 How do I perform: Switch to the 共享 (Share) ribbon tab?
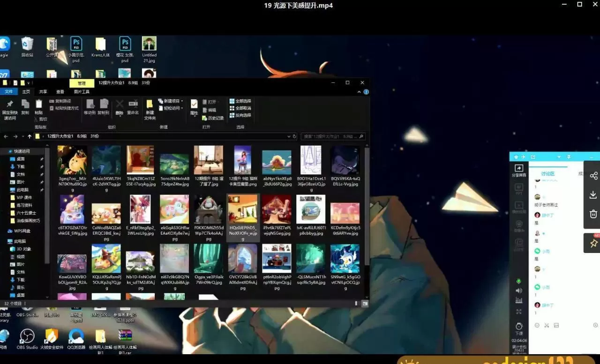click(x=43, y=92)
